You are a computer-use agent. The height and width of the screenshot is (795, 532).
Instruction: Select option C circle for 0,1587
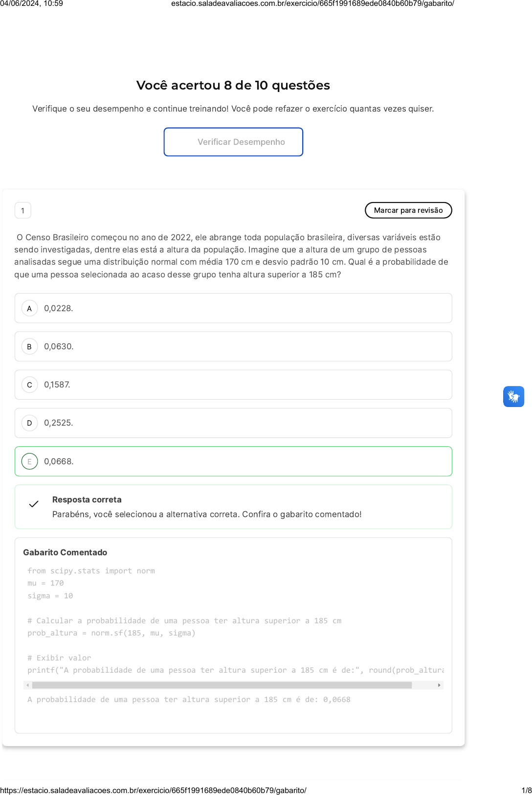pyautogui.click(x=29, y=385)
